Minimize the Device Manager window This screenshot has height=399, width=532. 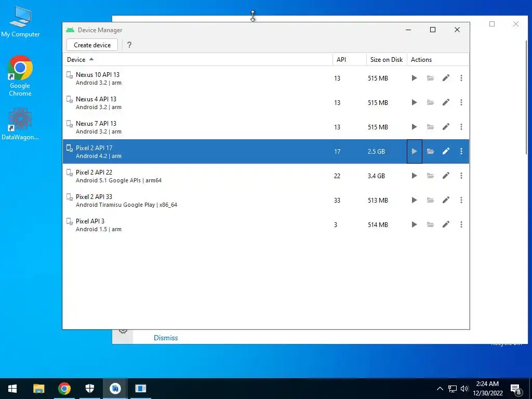pos(408,30)
